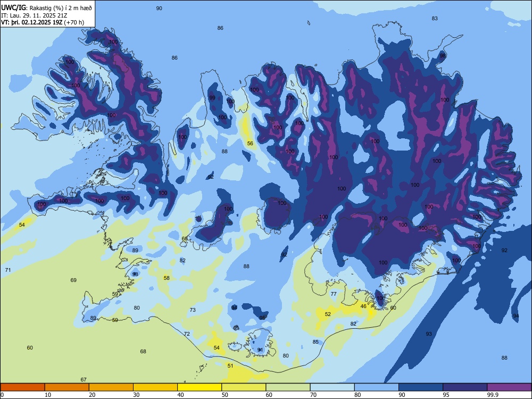532x399 pixels.
Task: Pick the light green 60–70 legend swatch
Action: 288,387
